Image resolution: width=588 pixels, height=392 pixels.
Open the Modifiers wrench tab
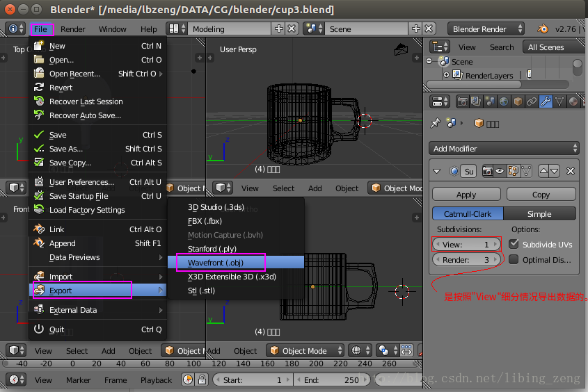coord(546,101)
